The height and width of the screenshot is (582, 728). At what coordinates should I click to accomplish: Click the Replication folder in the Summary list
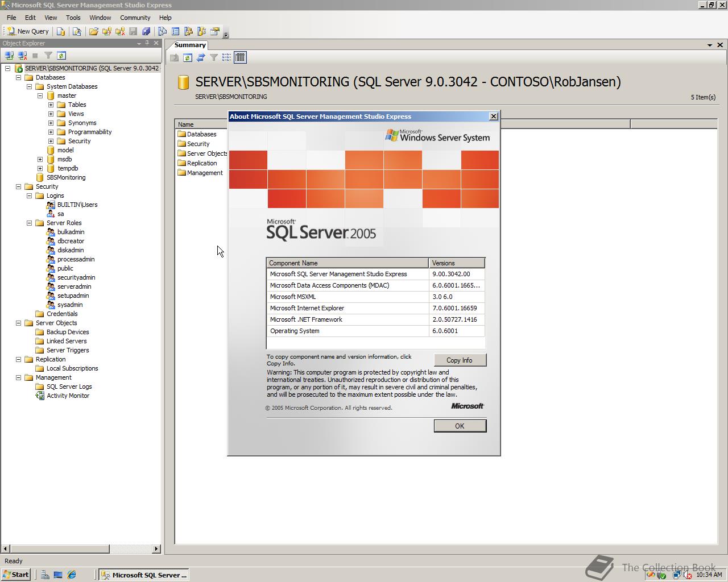[197, 163]
